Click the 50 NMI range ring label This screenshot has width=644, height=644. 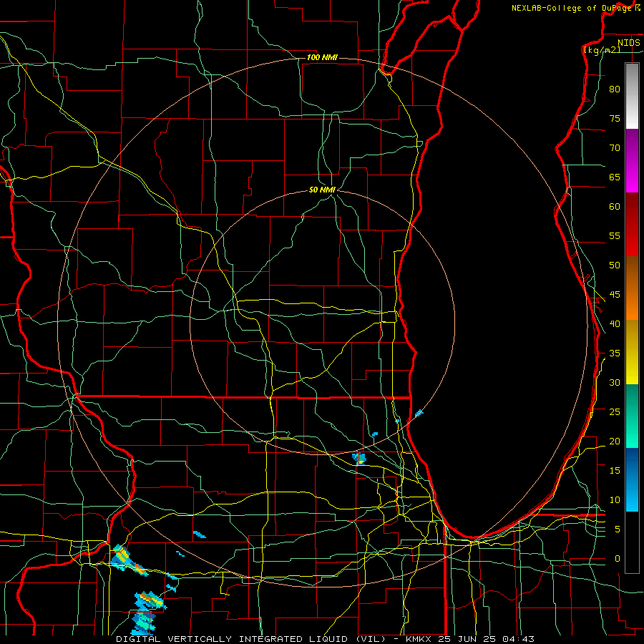coord(322,190)
